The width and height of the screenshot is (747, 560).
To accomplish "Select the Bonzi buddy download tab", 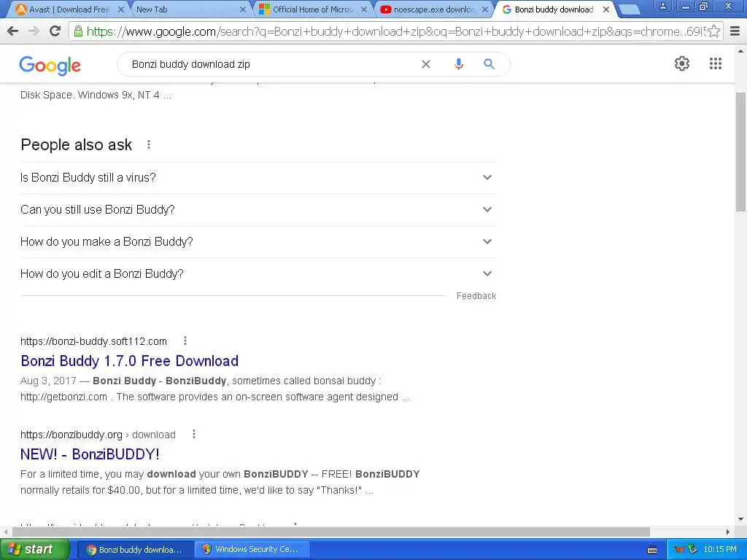I will (555, 9).
